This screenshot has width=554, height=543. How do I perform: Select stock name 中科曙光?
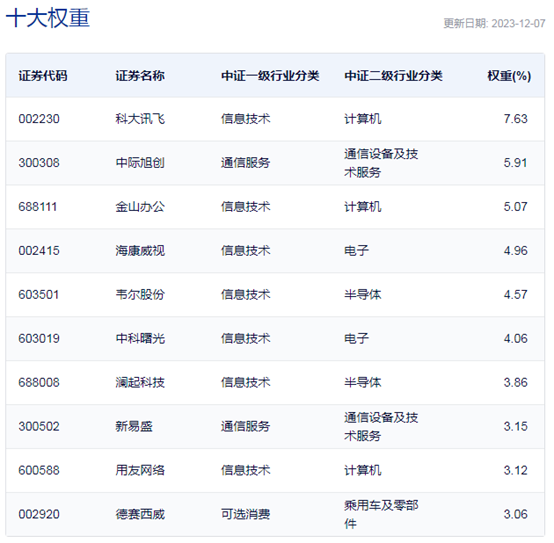click(140, 338)
